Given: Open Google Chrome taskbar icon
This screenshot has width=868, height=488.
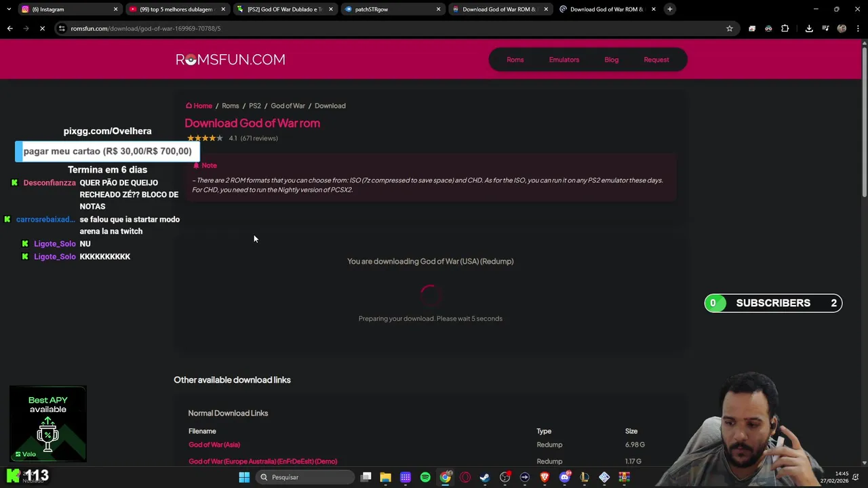Looking at the screenshot, I should point(446,477).
